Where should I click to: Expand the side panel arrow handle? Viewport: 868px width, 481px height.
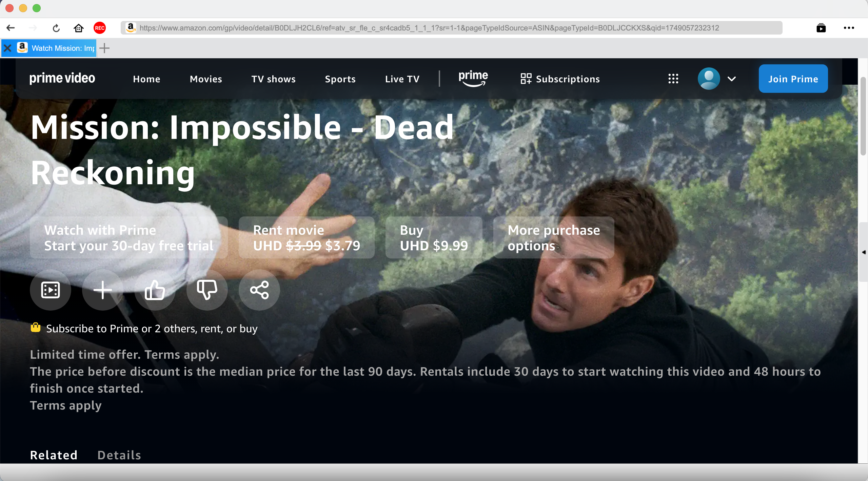coord(864,252)
